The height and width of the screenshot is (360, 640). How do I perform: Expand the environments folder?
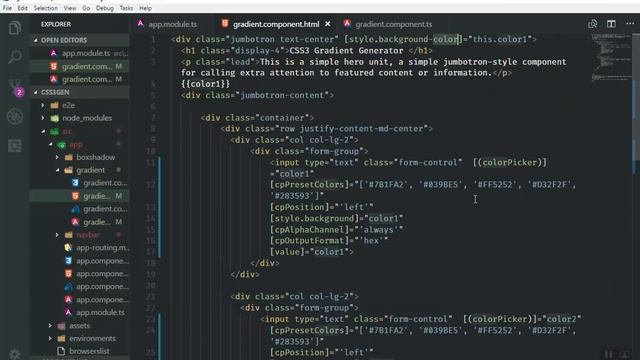pos(80,338)
